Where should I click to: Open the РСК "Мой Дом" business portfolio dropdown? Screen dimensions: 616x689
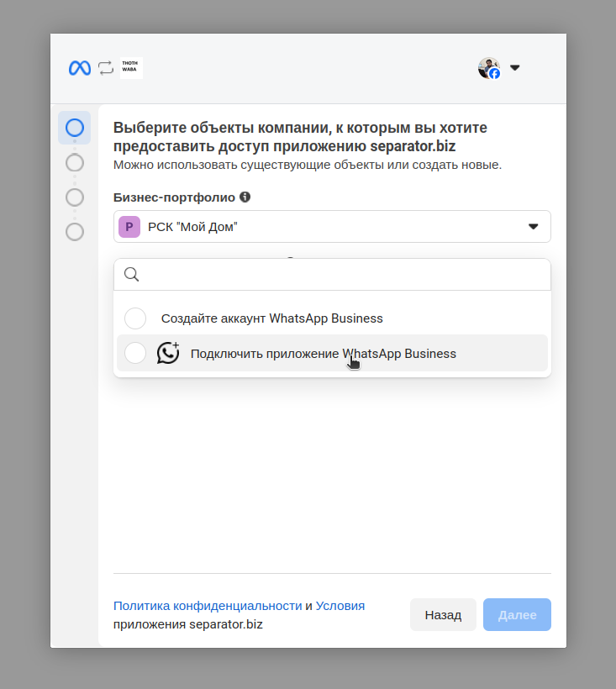332,227
